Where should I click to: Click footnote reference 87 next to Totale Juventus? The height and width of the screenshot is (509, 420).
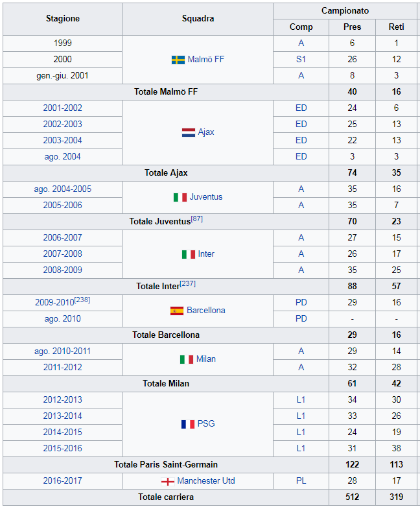[x=197, y=219]
